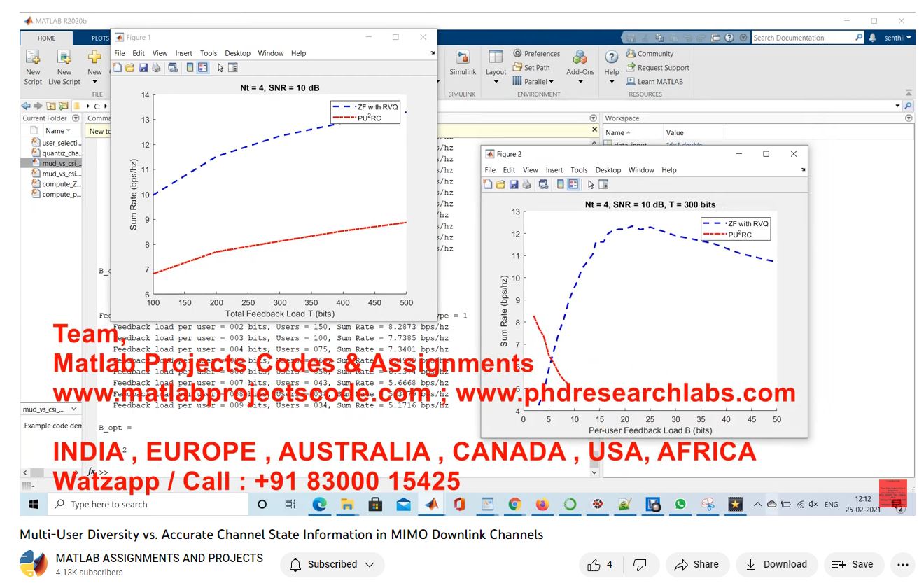Open MATLAB Preferences
The image size is (924, 588).
(x=536, y=54)
